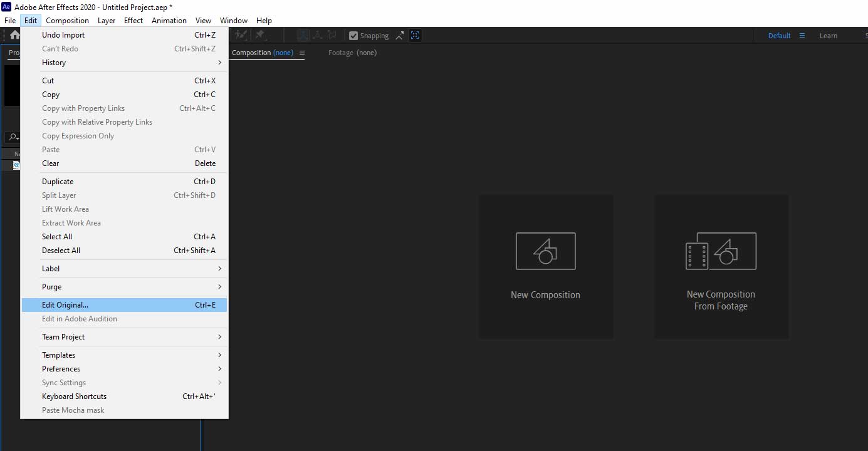Image resolution: width=868 pixels, height=451 pixels.
Task: Click the Default workspace label
Action: point(780,36)
